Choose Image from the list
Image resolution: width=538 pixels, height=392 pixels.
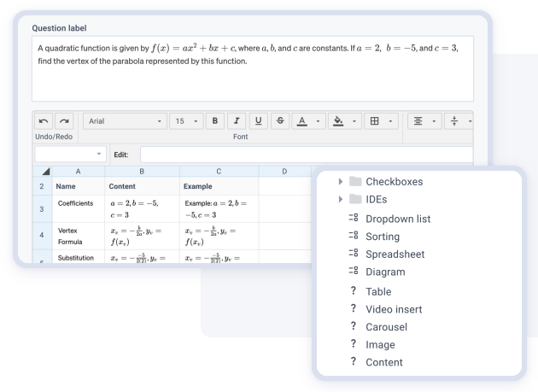click(x=380, y=345)
